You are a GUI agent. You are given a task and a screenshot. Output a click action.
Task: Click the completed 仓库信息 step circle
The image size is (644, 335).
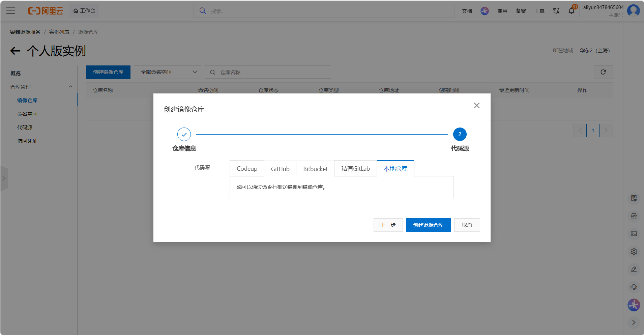[184, 134]
